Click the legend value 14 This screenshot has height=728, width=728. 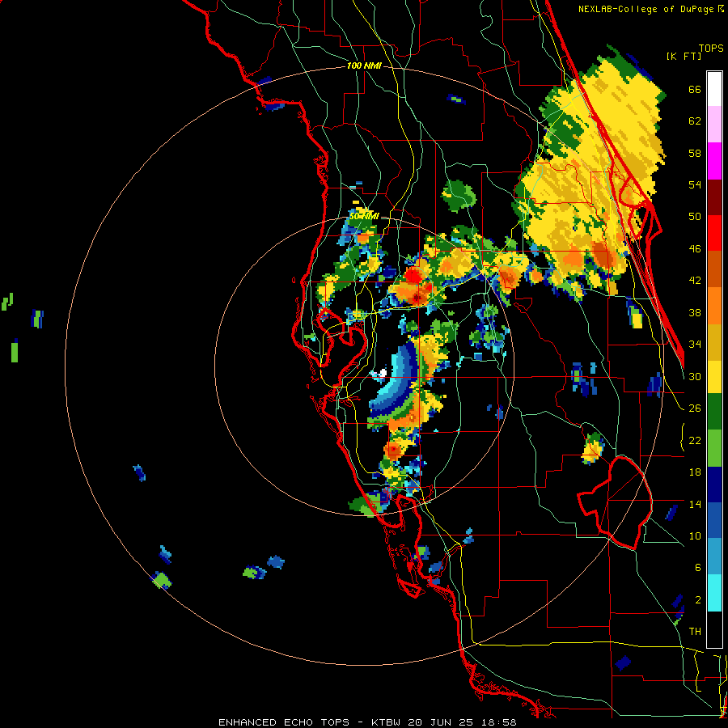point(695,504)
